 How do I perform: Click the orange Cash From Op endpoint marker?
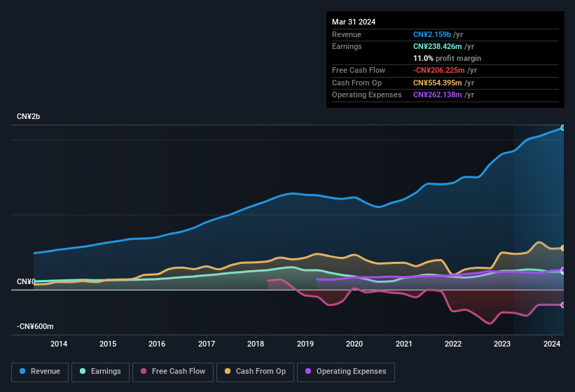point(563,248)
